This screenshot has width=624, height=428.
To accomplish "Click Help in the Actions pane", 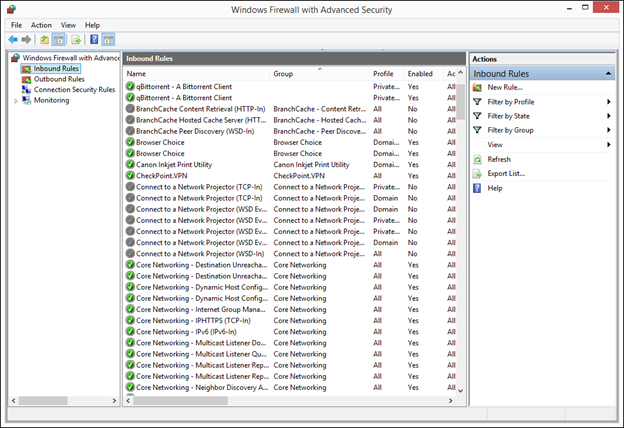I will point(495,188).
